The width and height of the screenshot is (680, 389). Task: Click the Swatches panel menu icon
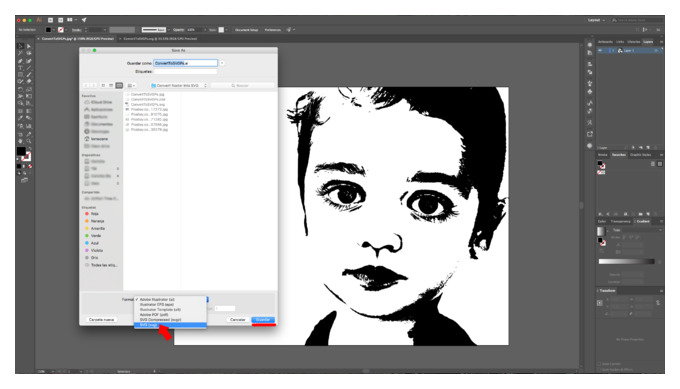tap(661, 155)
